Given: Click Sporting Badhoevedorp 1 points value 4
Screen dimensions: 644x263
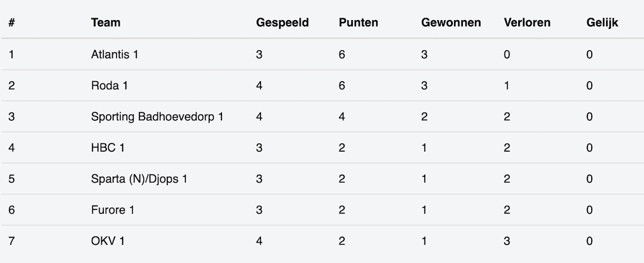Looking at the screenshot, I should coord(342,117).
